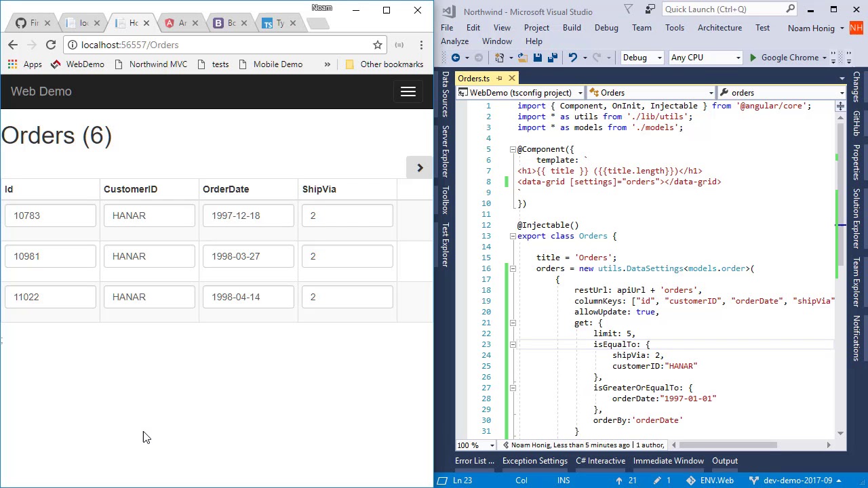Click the Undo toolbar icon

point(573,58)
